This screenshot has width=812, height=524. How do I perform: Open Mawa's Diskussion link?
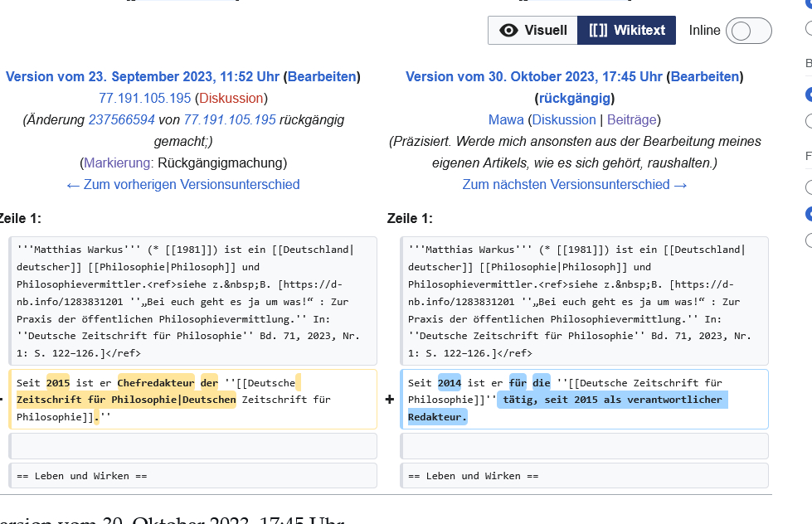(563, 119)
